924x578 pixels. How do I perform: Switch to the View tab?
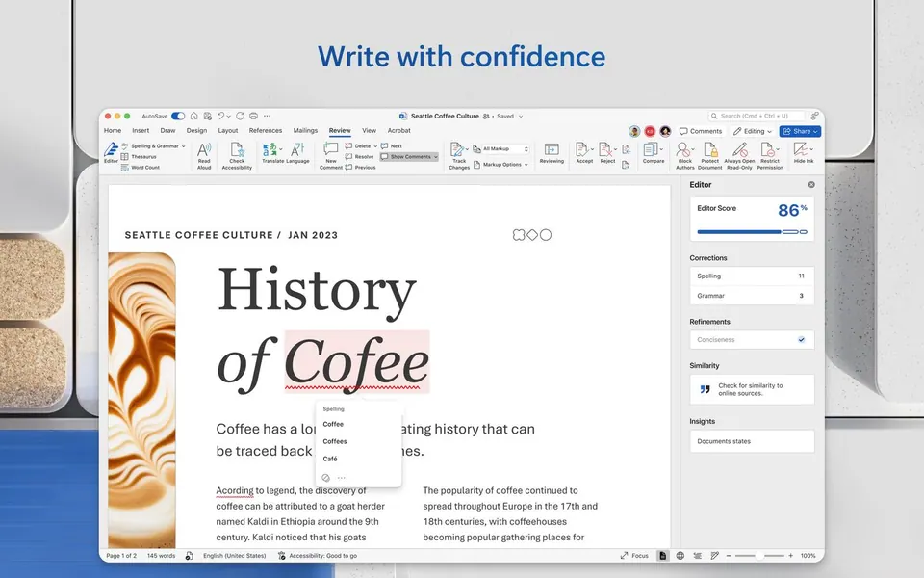(369, 130)
